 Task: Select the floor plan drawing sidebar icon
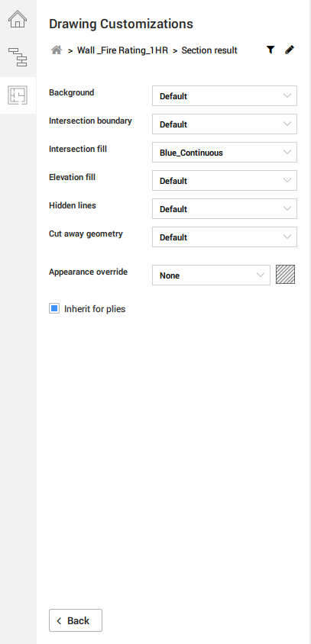coord(18,95)
